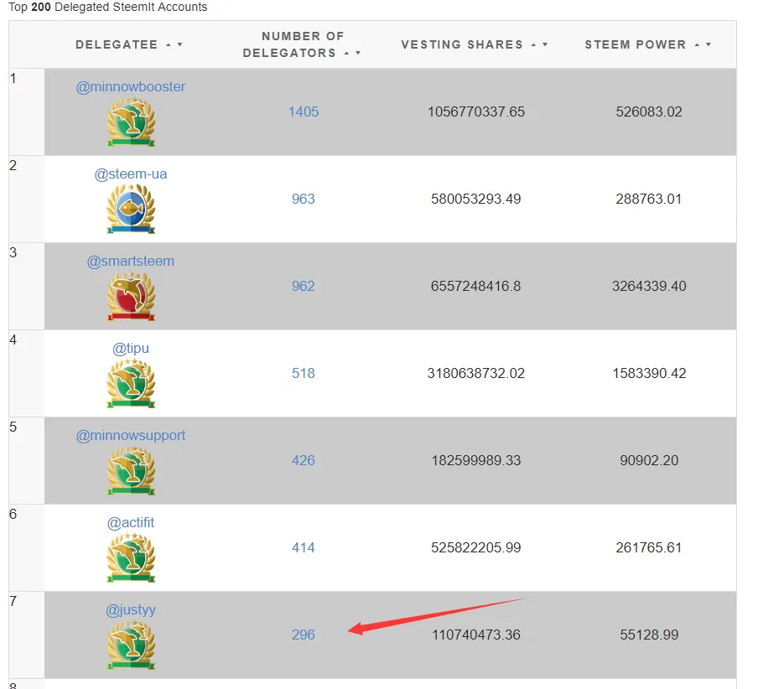This screenshot has height=689, width=784.
Task: Open the @minnowsupport account link
Action: pyautogui.click(x=131, y=436)
